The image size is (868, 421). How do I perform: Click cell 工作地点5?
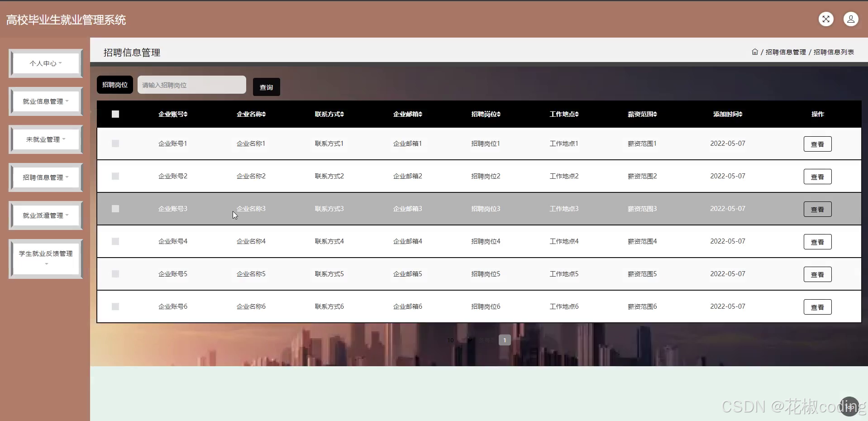564,274
